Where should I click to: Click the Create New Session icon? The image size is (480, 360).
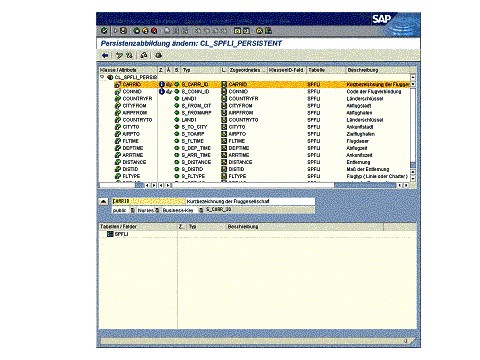coord(237,31)
